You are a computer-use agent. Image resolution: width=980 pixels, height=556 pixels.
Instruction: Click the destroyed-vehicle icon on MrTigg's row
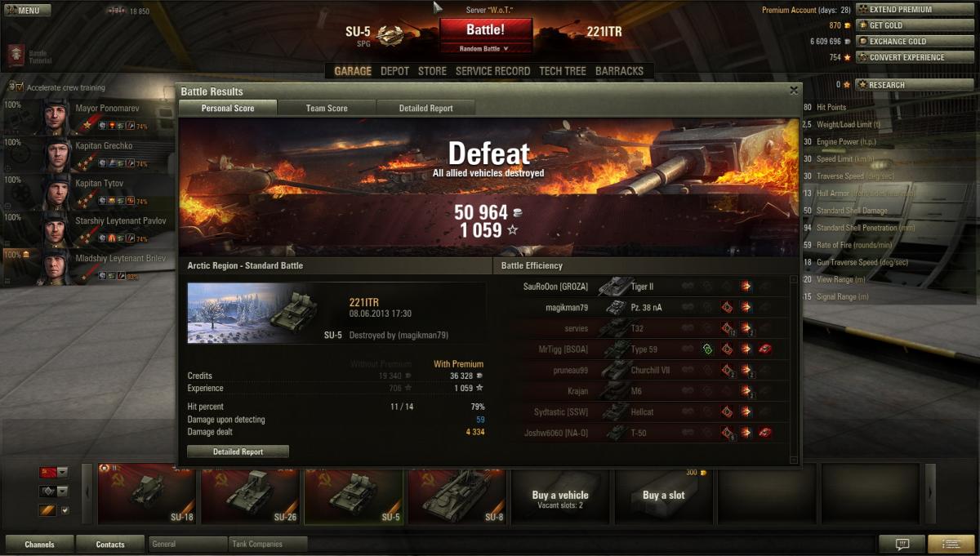click(x=765, y=349)
